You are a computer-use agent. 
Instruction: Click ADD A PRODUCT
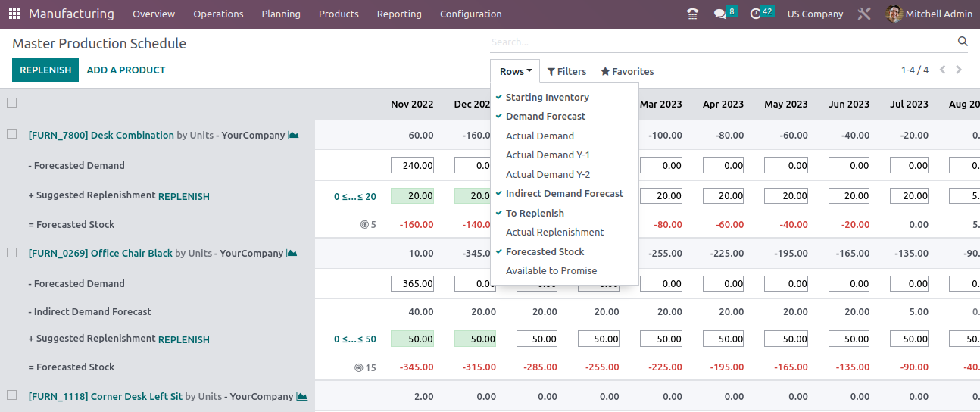(126, 70)
